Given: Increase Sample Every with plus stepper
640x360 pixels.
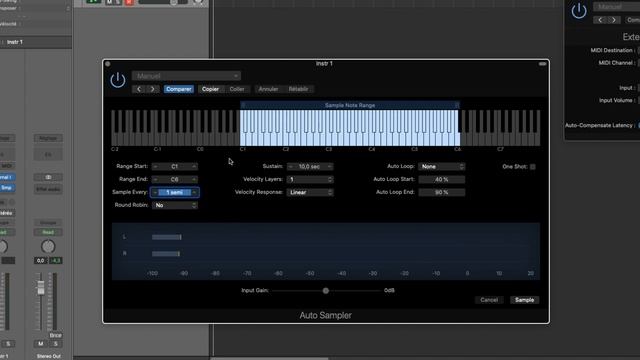Looking at the screenshot, I should (x=194, y=192).
